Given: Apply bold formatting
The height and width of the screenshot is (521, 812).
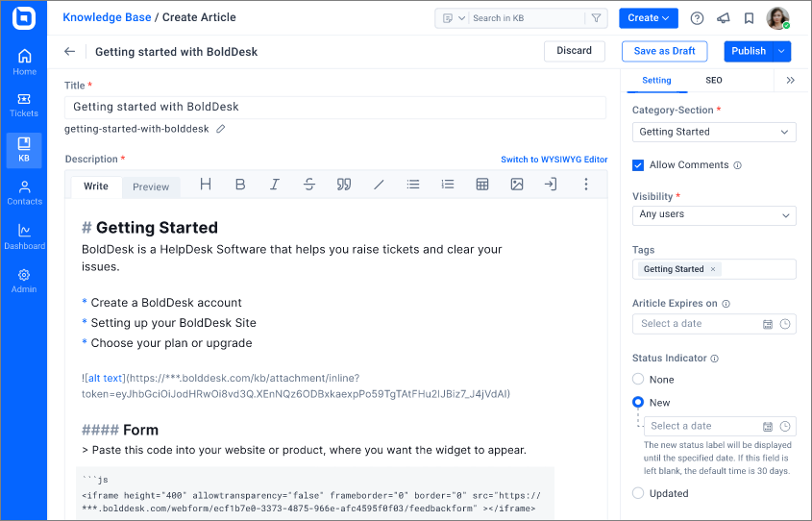Looking at the screenshot, I should pos(240,185).
